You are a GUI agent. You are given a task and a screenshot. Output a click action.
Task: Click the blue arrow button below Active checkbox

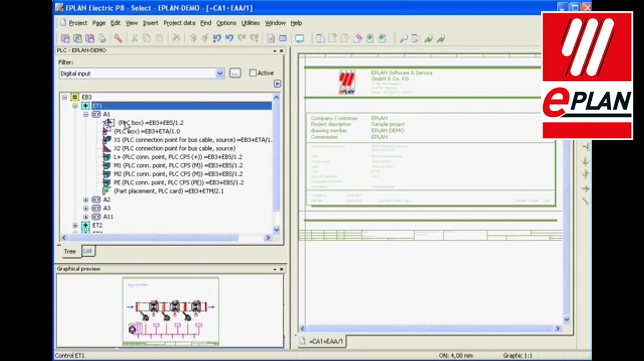277,84
